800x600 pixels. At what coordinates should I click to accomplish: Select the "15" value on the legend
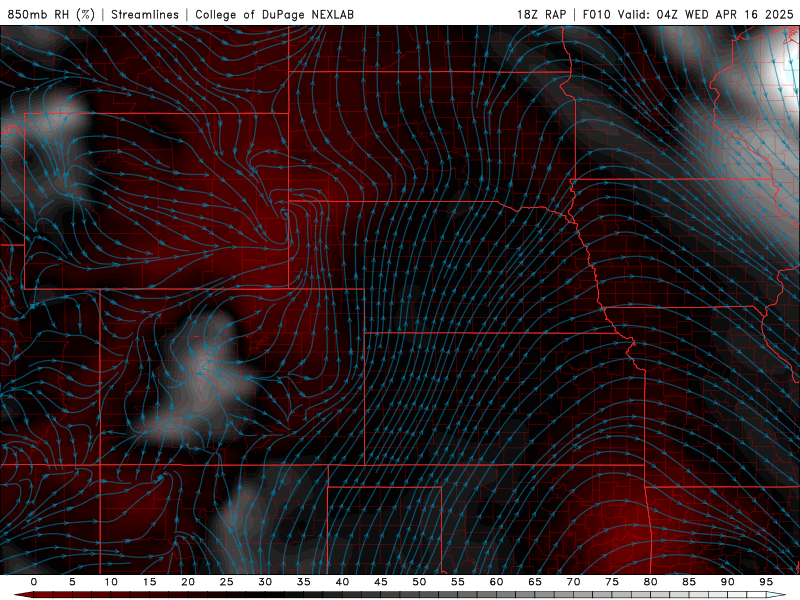[149, 582]
